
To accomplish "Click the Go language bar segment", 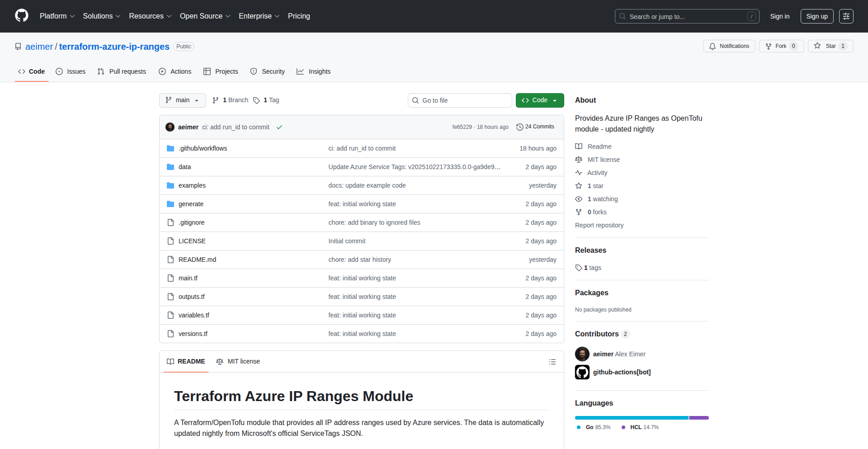I will click(x=631, y=418).
